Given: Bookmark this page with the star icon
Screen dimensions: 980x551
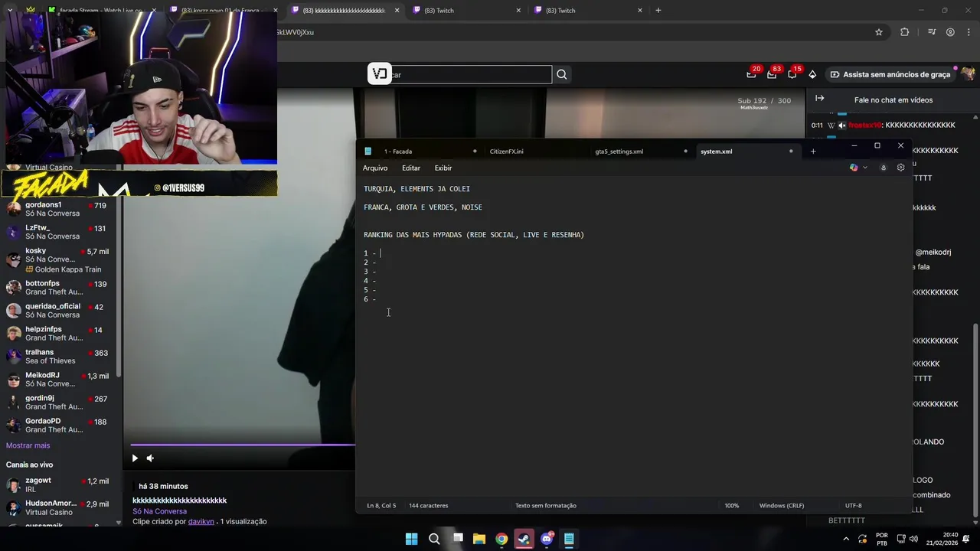Looking at the screenshot, I should click(879, 32).
